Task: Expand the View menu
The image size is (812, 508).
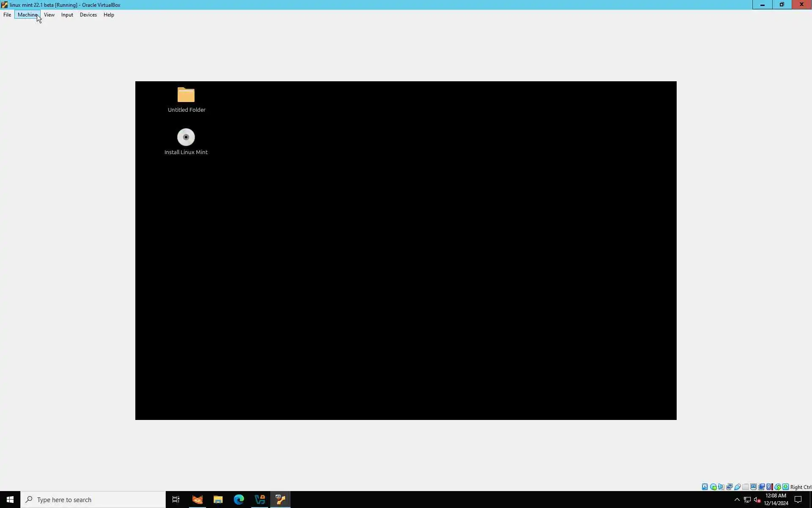Action: tap(49, 15)
